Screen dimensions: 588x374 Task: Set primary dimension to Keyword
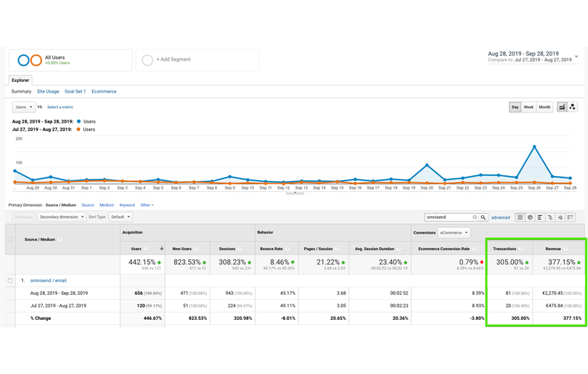coord(127,205)
